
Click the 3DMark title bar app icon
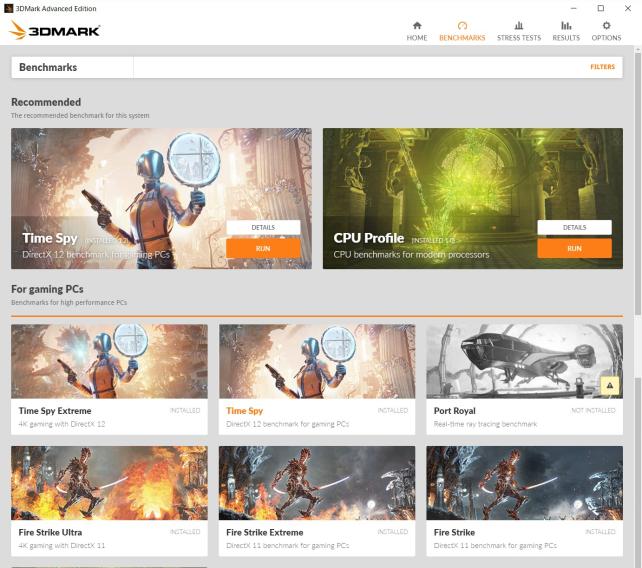[x=8, y=8]
